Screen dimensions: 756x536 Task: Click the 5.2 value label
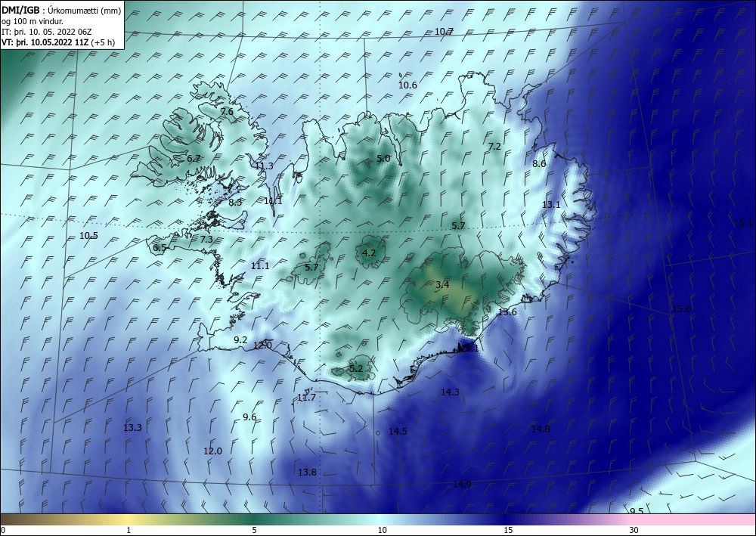pos(356,369)
